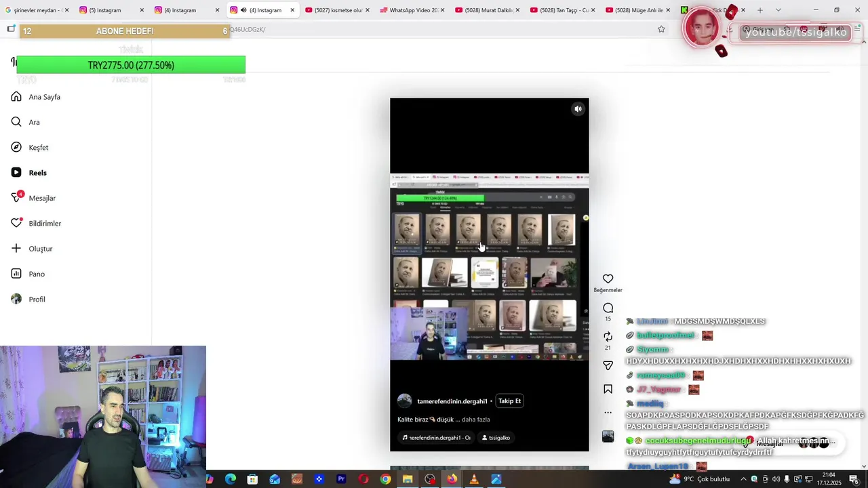Open Microsoft Store from taskbar
The image size is (868, 488).
(x=252, y=479)
